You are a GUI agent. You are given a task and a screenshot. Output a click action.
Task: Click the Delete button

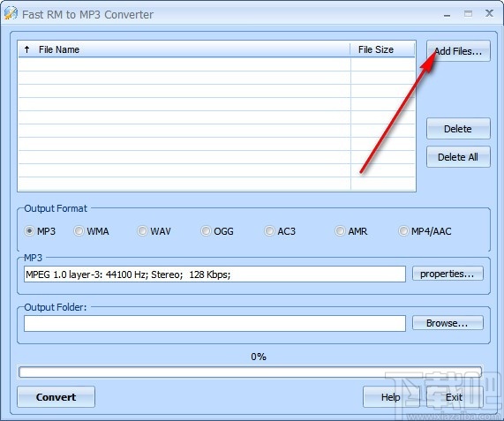pyautogui.click(x=458, y=129)
